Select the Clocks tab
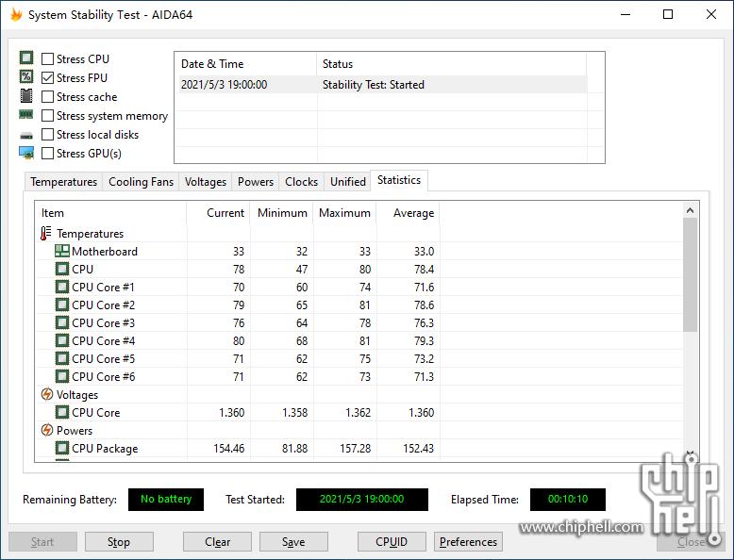Screen dimensions: 734x560 [x=302, y=182]
